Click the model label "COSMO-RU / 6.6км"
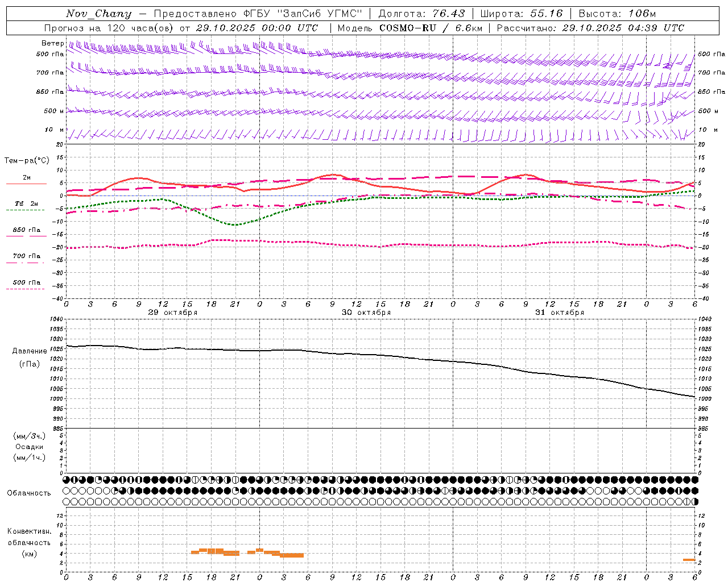The width and height of the screenshot is (728, 582). (431, 28)
